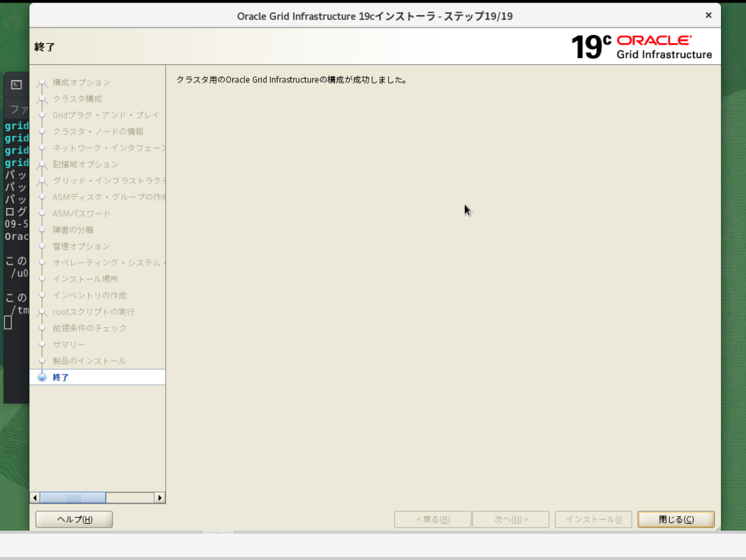Click the 閉じる(C) close button
The height and width of the screenshot is (560, 746).
(x=675, y=519)
